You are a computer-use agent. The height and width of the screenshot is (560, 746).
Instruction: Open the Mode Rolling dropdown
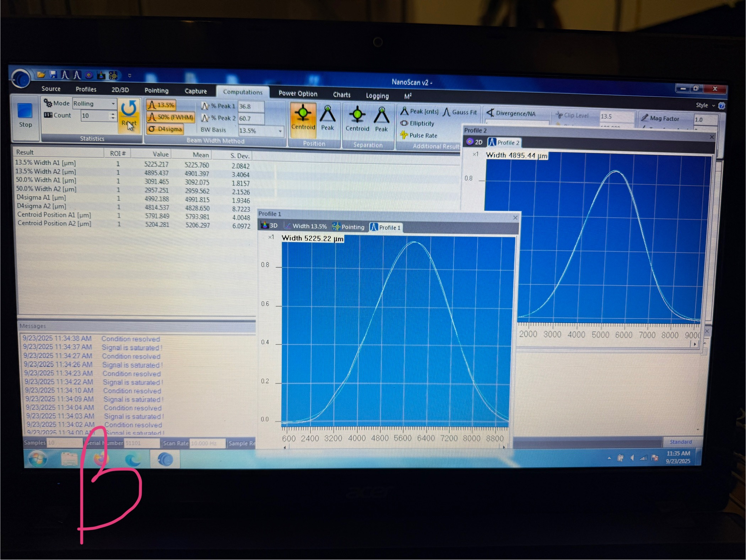(113, 104)
